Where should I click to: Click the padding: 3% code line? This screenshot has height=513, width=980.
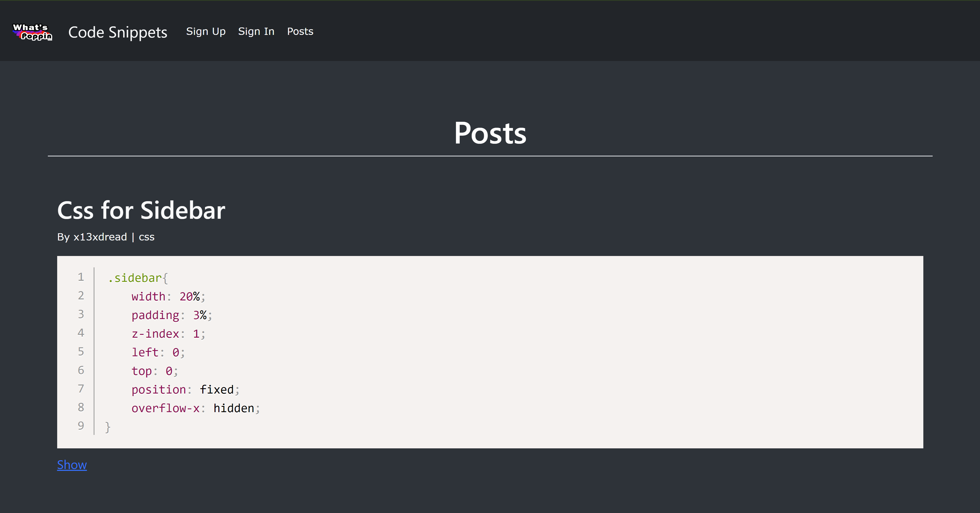171,315
